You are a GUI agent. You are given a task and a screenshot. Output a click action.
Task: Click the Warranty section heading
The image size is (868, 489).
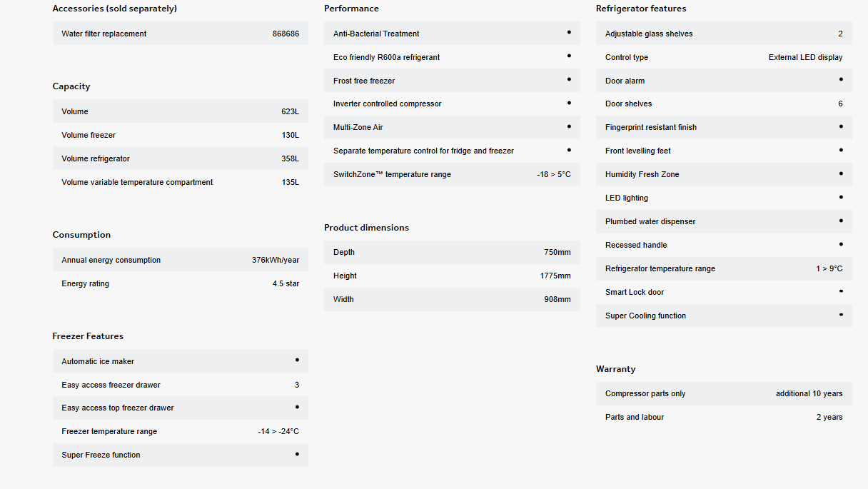tap(615, 369)
